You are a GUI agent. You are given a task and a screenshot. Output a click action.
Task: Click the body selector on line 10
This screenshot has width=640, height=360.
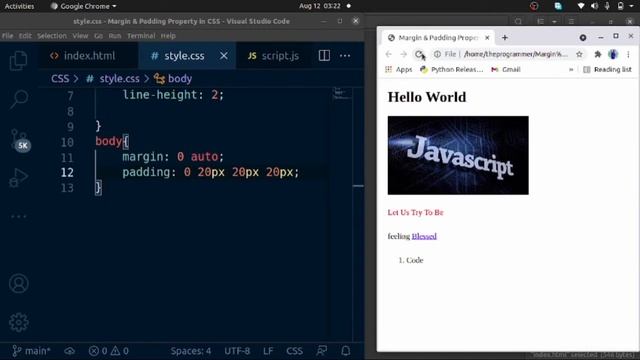108,141
